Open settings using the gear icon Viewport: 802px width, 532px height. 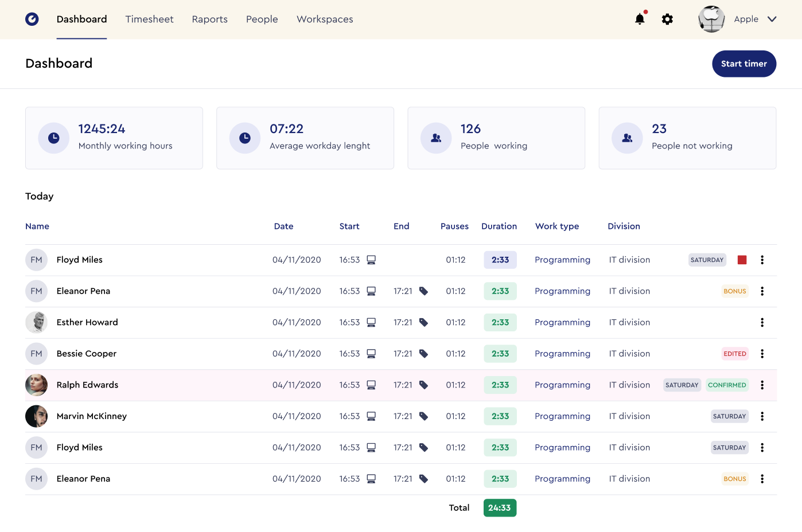point(667,19)
